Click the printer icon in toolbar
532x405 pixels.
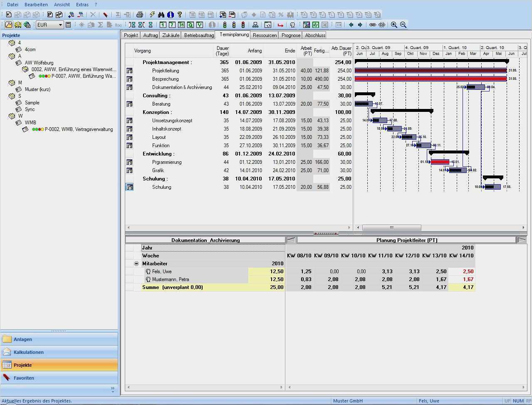140,15
